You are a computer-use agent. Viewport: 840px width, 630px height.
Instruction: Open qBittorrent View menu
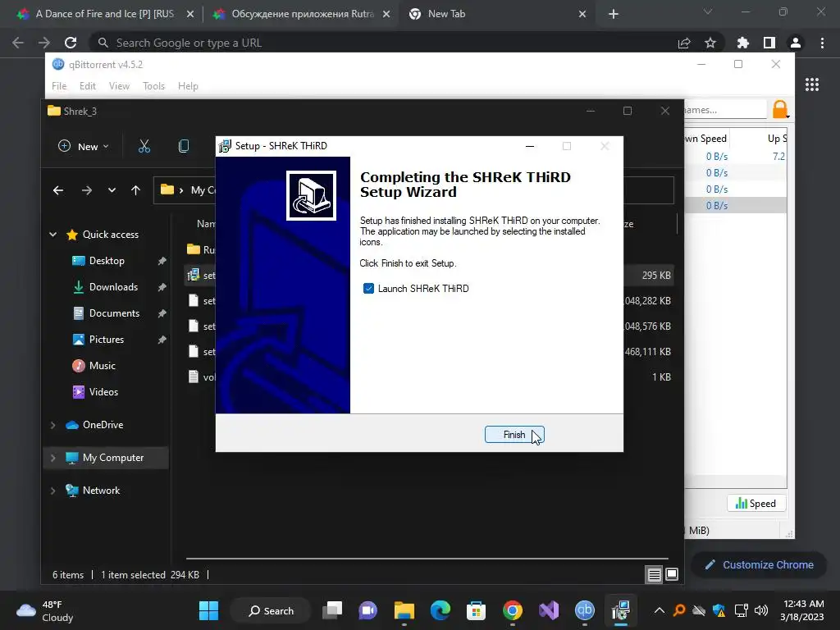pos(119,85)
